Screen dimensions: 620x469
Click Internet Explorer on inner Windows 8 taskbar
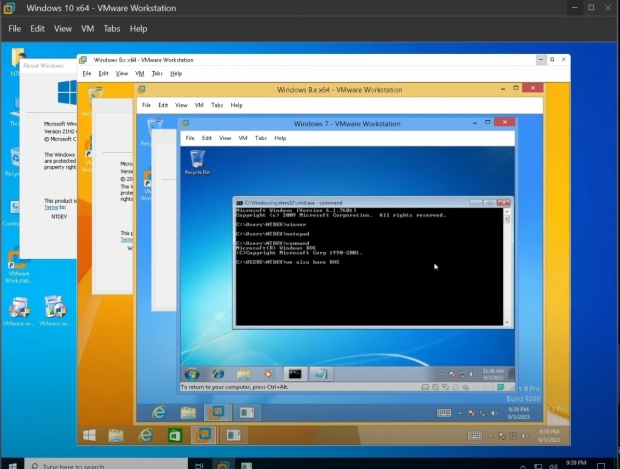click(159, 412)
